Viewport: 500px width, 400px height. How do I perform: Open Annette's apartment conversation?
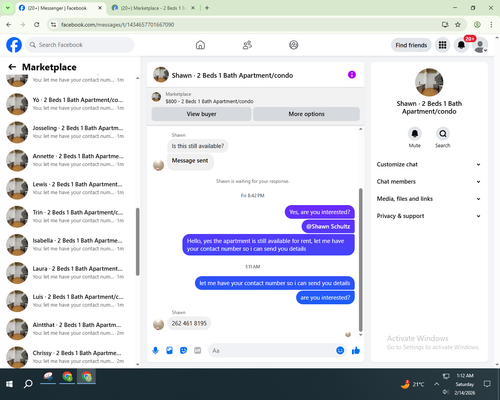pyautogui.click(x=69, y=160)
